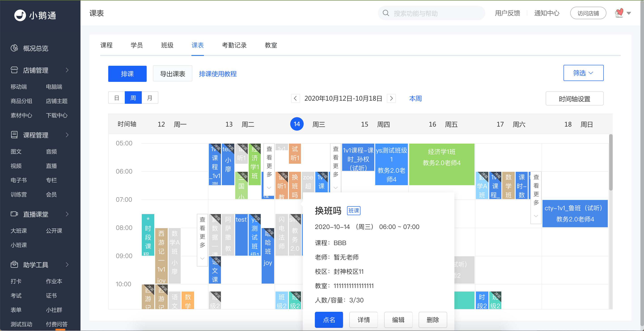Click 导出课表 export button
The image size is (644, 331).
[172, 74]
